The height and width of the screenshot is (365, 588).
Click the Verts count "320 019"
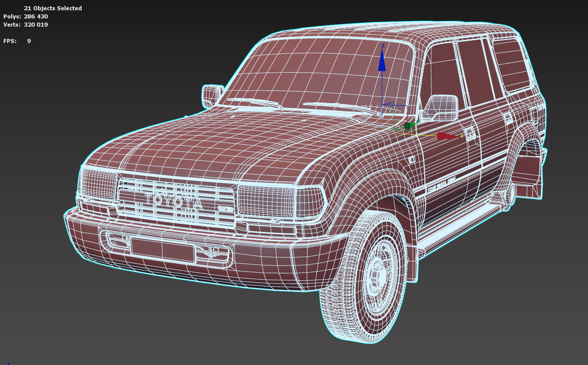(x=36, y=25)
